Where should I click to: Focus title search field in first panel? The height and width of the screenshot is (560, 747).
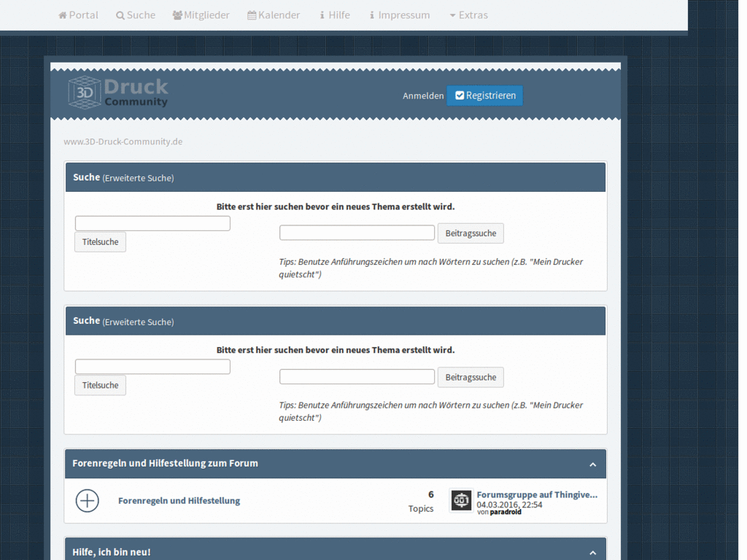click(152, 223)
